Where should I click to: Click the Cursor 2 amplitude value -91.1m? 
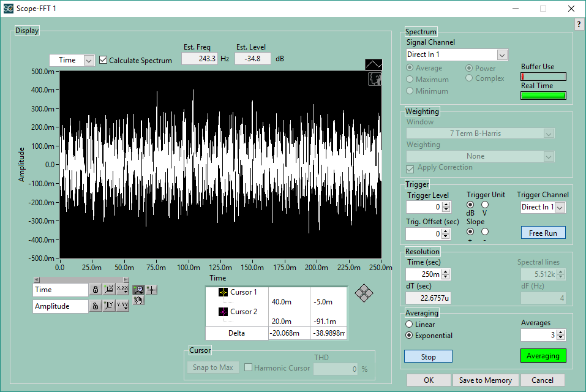tap(325, 321)
